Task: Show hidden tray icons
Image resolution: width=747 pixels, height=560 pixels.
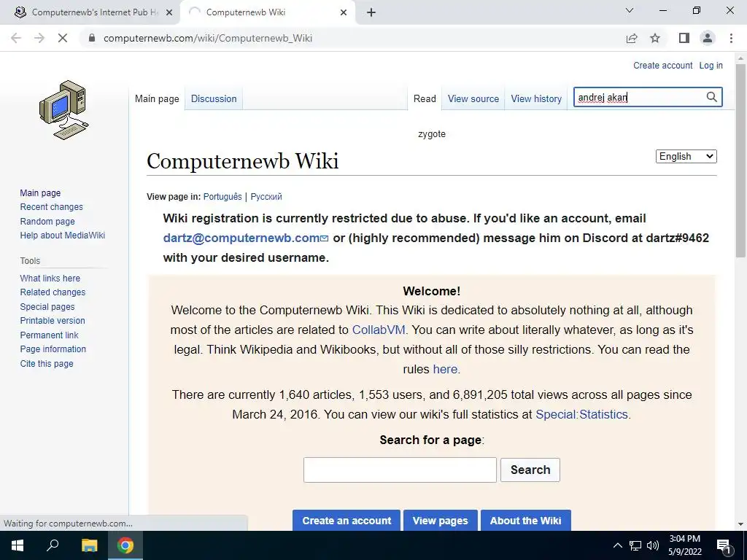Action: pos(617,545)
